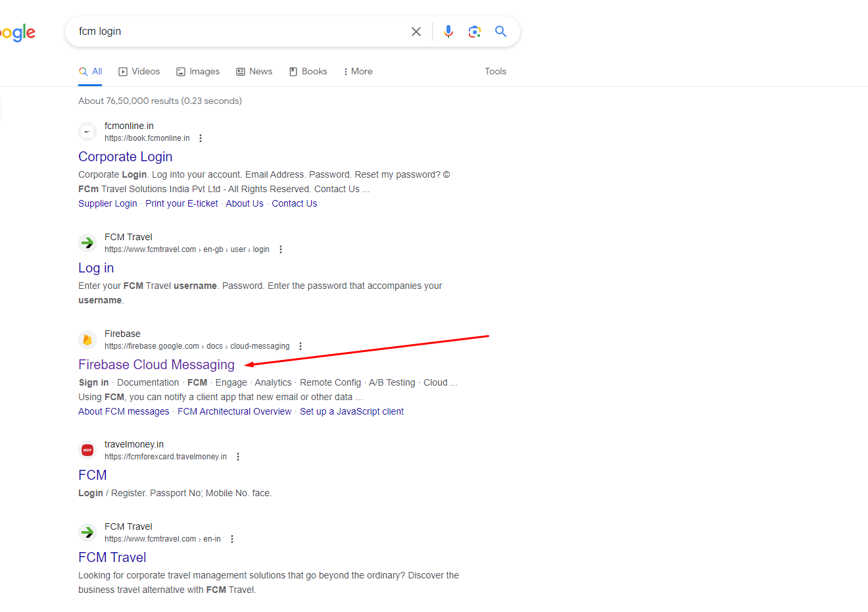Click the fcmonline.in site name
This screenshot has width=868, height=612.
(129, 126)
